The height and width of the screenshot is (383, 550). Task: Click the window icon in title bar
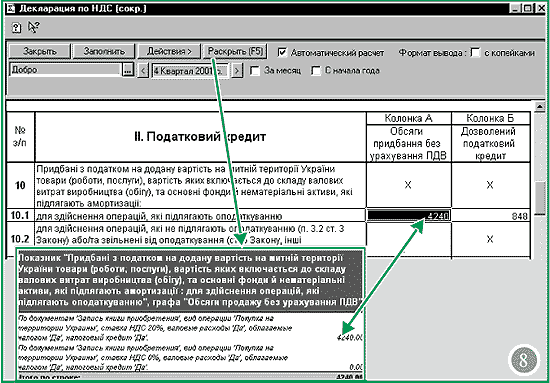11,8
